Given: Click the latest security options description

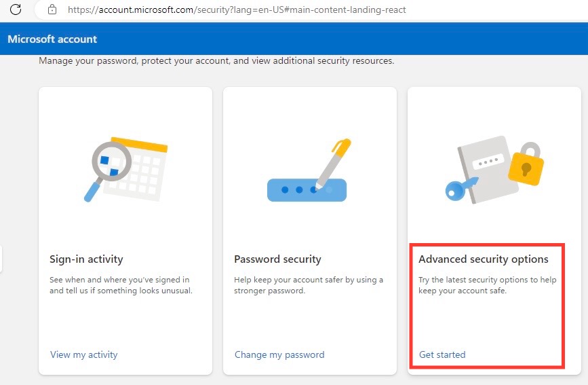Looking at the screenshot, I should pyautogui.click(x=488, y=285).
